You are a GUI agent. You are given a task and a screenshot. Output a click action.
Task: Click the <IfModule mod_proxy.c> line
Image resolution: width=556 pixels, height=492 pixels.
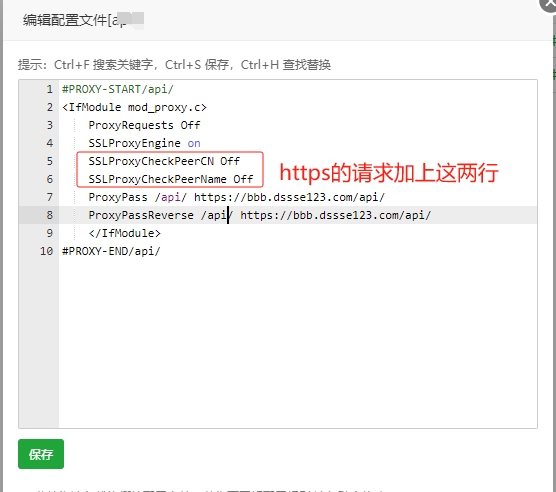[x=134, y=107]
